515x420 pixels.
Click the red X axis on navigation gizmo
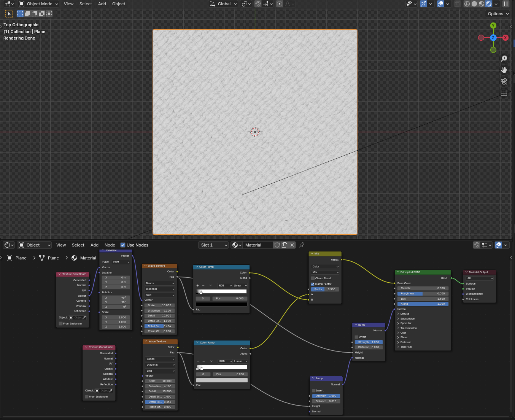[505, 38]
